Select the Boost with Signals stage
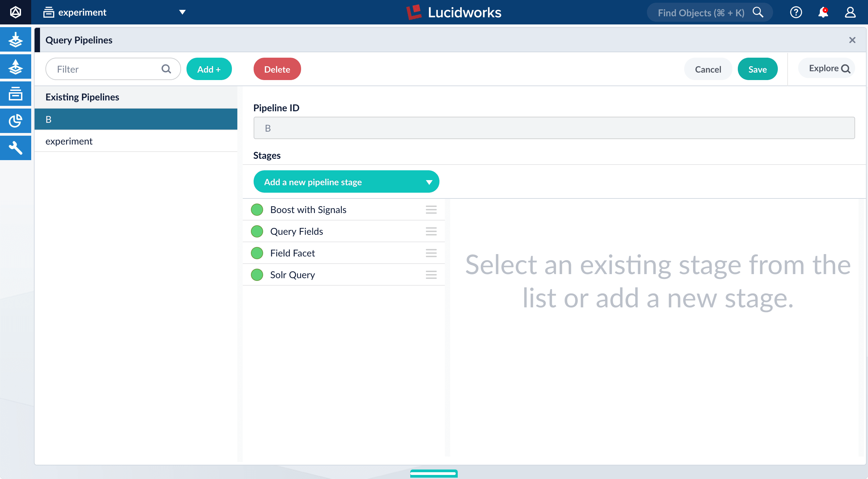The width and height of the screenshot is (868, 479). [x=343, y=210]
